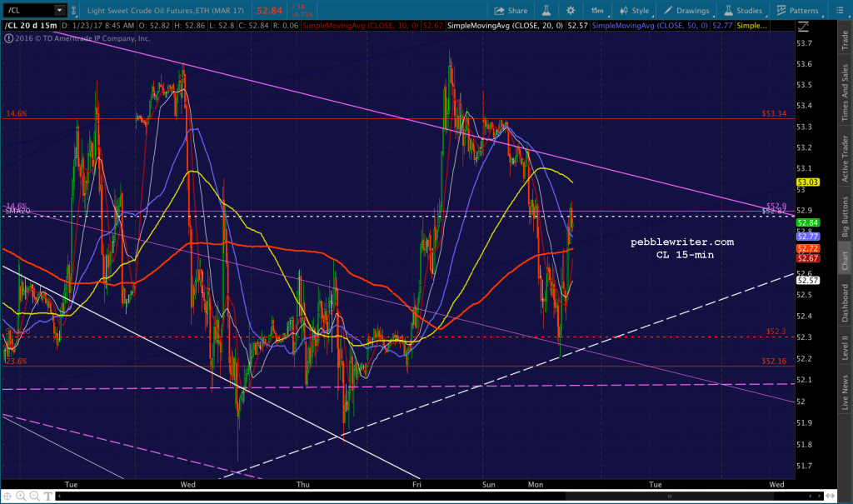This screenshot has width=853, height=504.
Task: Click the symbol link chain icon
Action: pyautogui.click(x=74, y=10)
